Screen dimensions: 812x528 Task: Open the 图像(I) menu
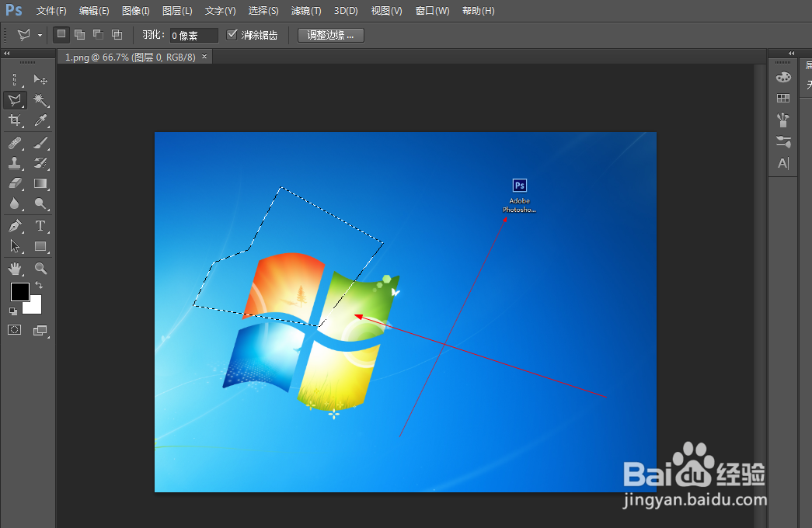[x=136, y=11]
